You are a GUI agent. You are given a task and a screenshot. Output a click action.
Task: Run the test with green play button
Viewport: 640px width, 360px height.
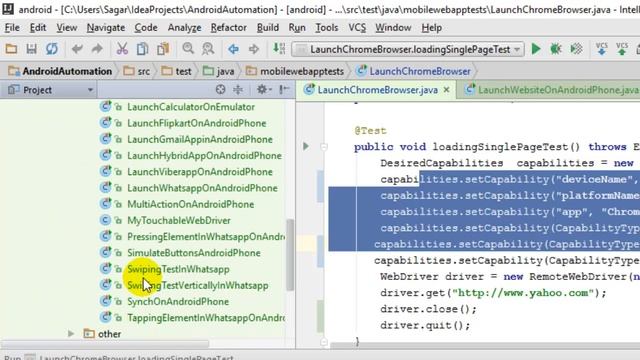[536, 49]
